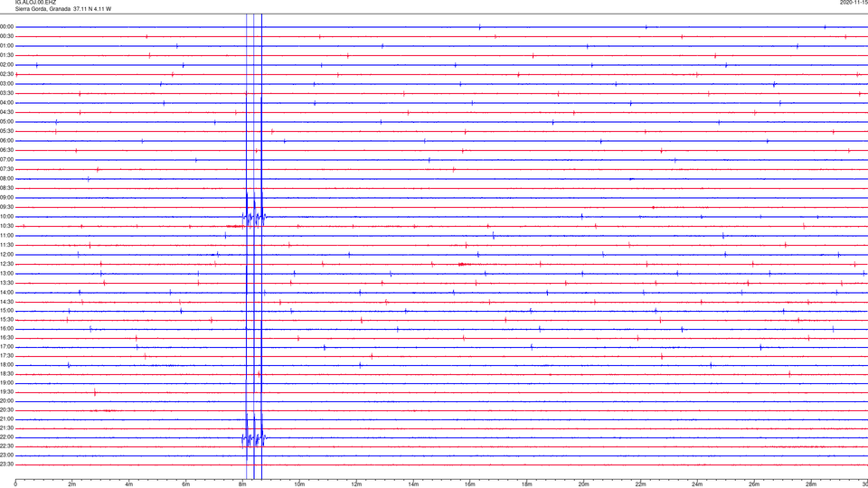Pick the 20m minute-axis label
Viewport: 868px width, 488px height.
click(x=583, y=484)
